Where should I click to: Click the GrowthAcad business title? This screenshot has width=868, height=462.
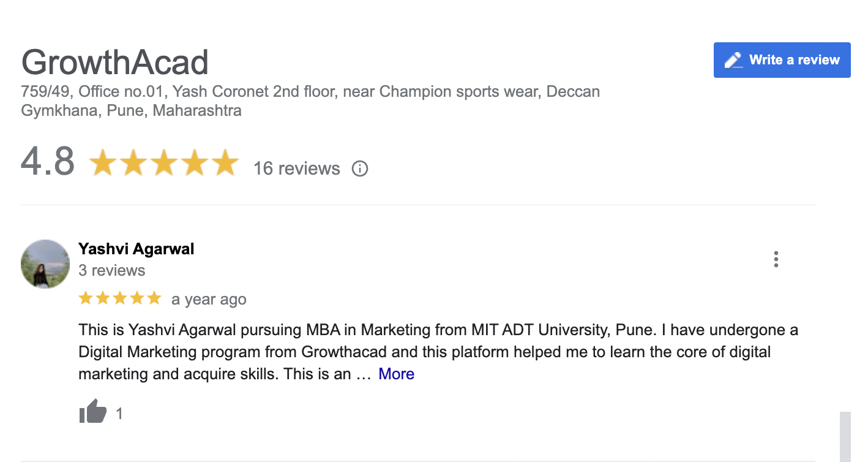click(x=115, y=62)
